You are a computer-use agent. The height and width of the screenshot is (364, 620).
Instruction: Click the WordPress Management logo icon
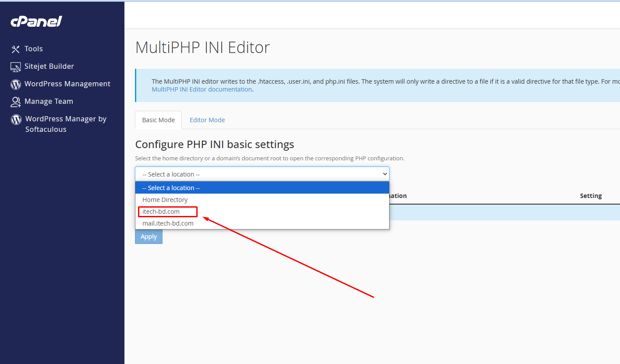[x=16, y=84]
